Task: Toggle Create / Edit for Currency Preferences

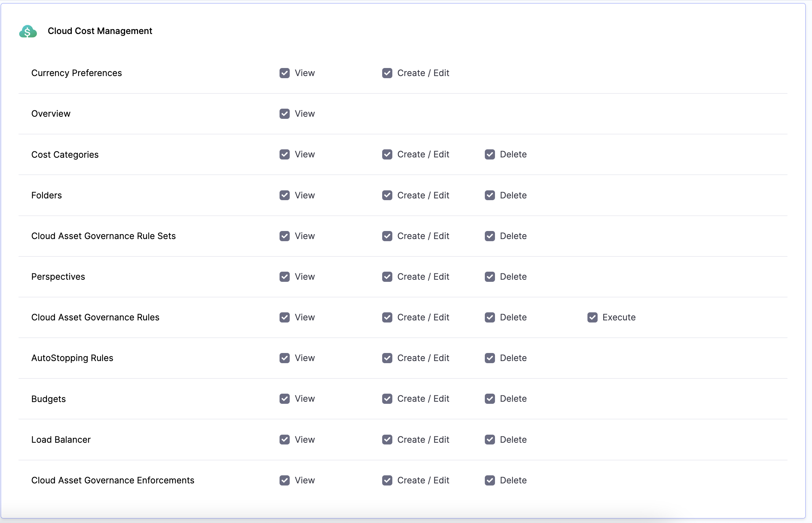Action: [x=387, y=73]
